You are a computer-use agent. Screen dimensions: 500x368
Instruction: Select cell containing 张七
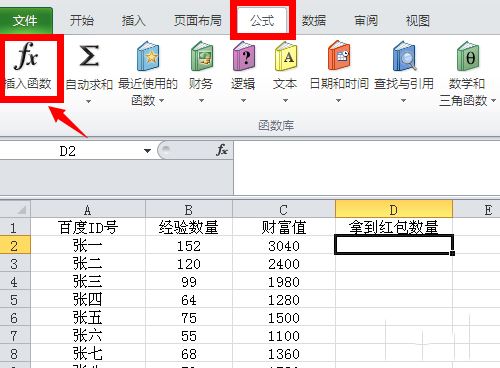pyautogui.click(x=88, y=353)
